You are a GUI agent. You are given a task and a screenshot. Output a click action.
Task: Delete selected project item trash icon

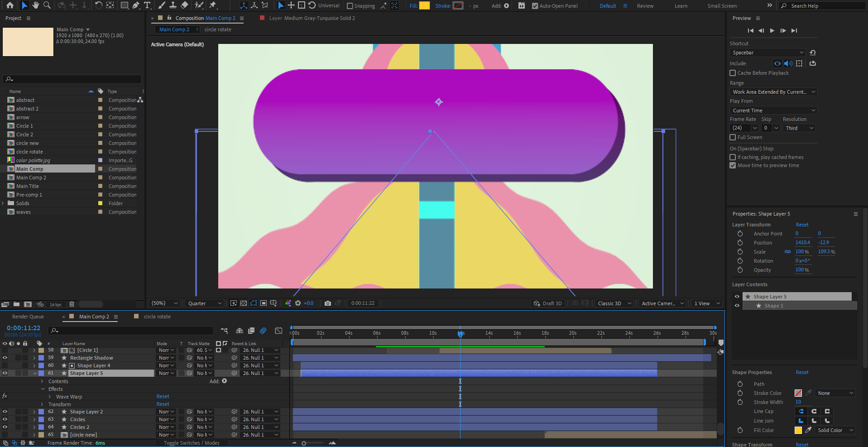pos(72,304)
